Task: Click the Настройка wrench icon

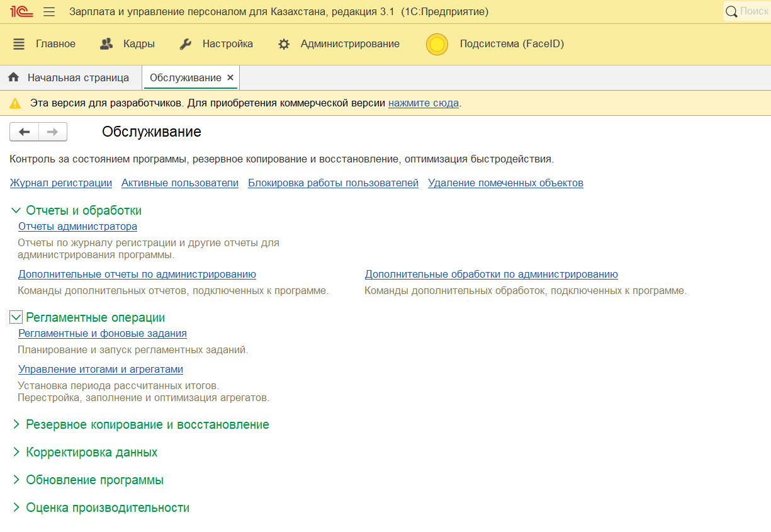Action: tap(185, 44)
